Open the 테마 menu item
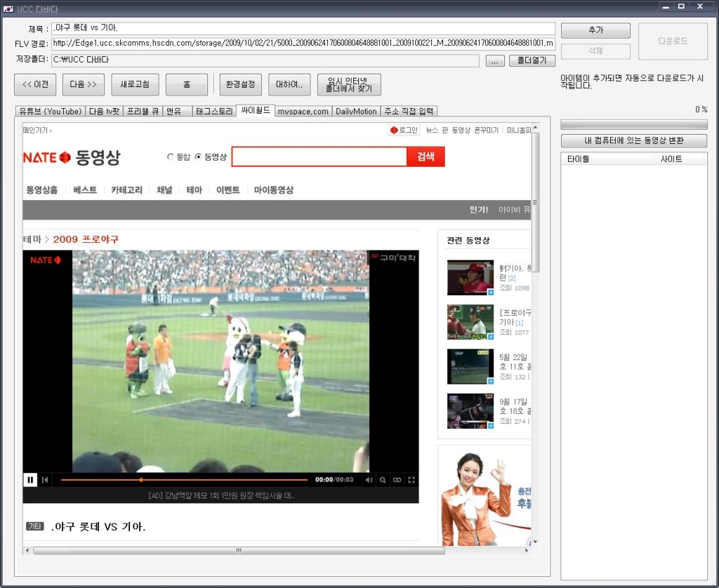Screen dimensions: 719x588 point(194,189)
